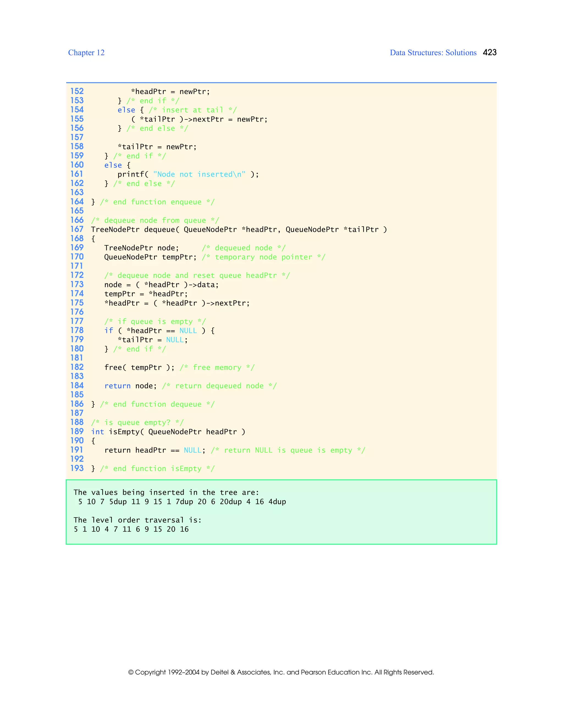Click the Deitel & Associates copyright notice
This screenshot has height=728, width=563.
[281, 672]
